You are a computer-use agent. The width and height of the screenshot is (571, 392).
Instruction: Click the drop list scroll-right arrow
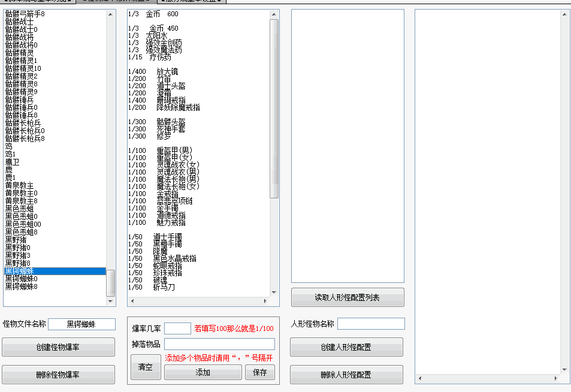(265, 301)
